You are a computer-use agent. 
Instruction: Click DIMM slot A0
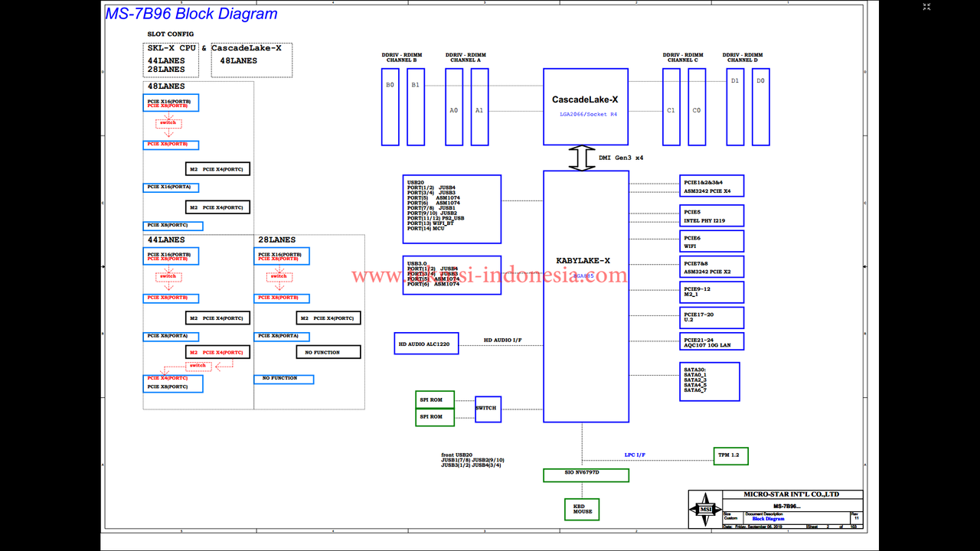(454, 106)
